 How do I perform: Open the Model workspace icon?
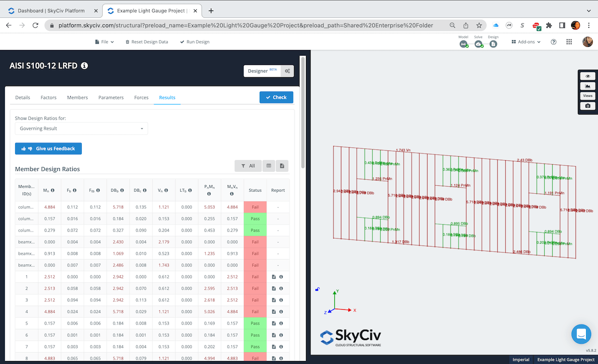click(x=463, y=44)
